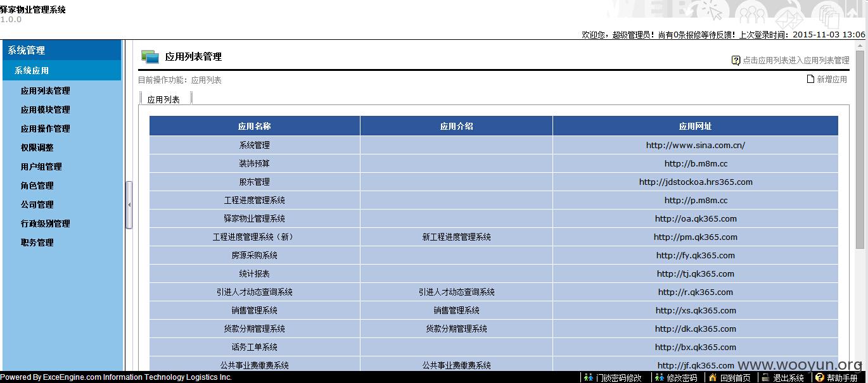Click the 应用名称 column header
Image resolution: width=868 pixels, height=383 pixels.
tap(255, 126)
